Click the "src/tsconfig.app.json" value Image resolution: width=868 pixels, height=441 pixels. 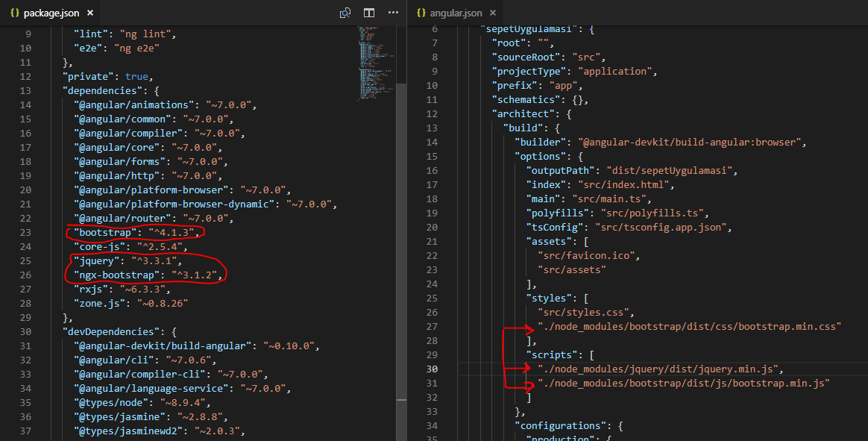point(661,227)
